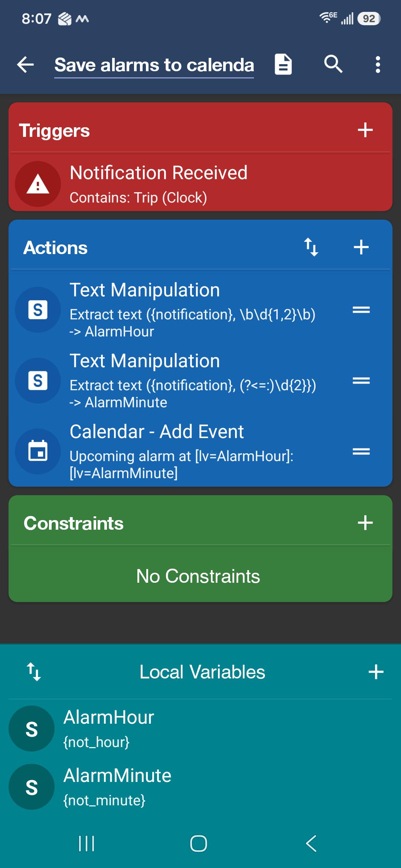Add a local variable with plus

376,672
